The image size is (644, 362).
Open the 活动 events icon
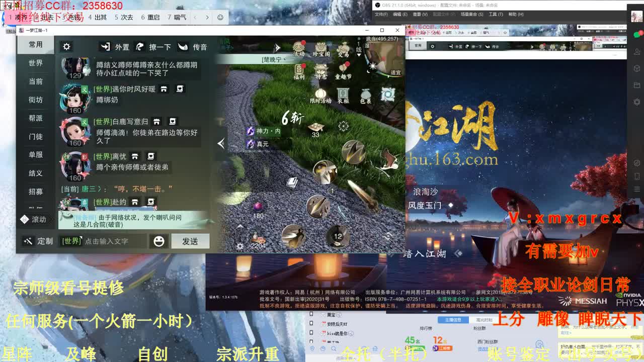click(x=298, y=49)
